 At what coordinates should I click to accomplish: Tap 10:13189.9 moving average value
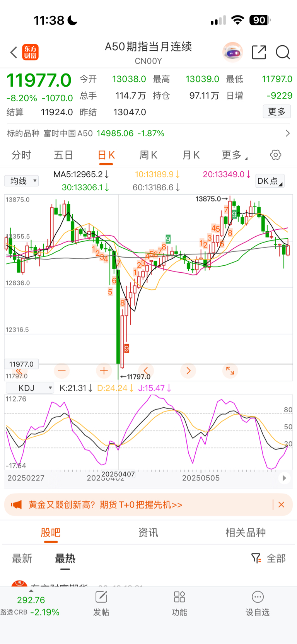pyautogui.click(x=157, y=174)
